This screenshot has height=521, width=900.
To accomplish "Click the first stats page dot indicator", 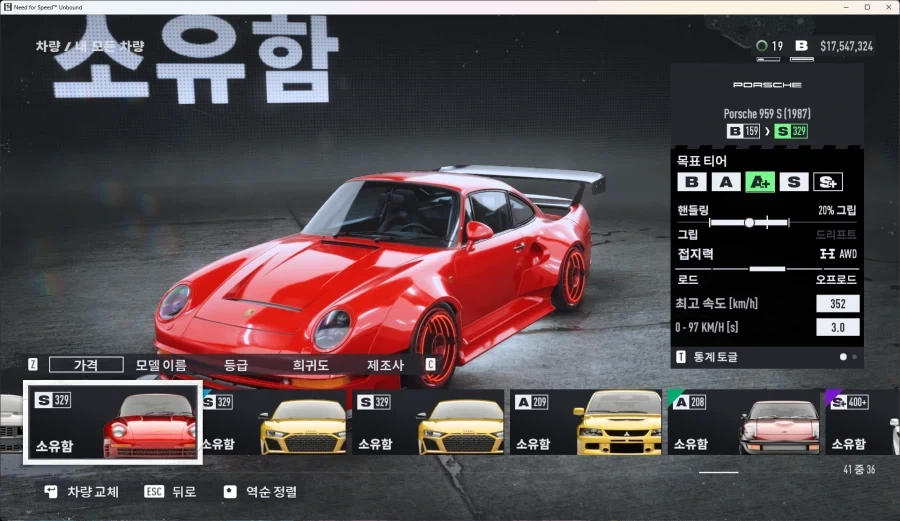I will pos(843,357).
